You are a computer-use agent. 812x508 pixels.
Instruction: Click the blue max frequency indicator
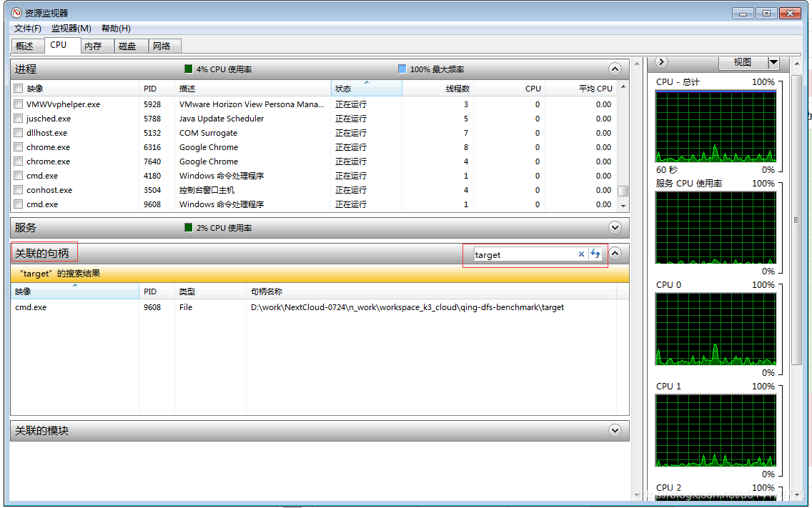click(402, 69)
